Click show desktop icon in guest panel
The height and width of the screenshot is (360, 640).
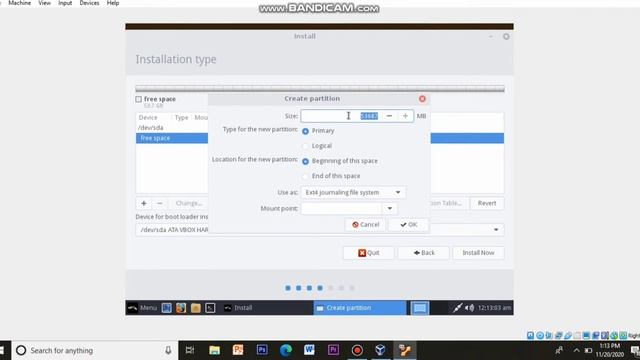167,308
